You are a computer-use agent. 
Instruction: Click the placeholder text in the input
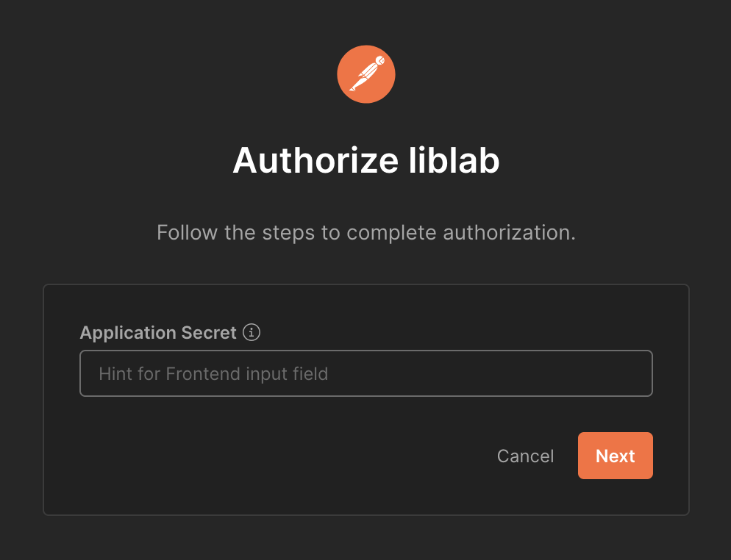pyautogui.click(x=213, y=373)
